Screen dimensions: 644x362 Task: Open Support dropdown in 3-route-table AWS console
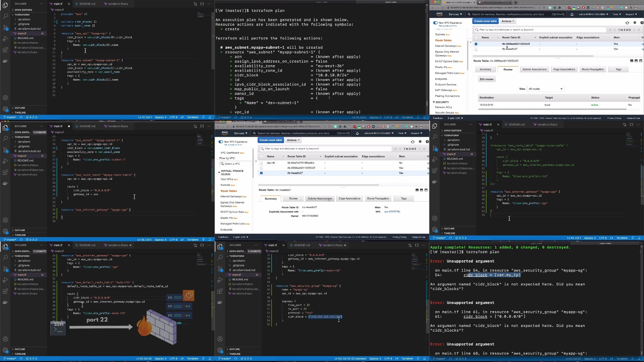(x=416, y=133)
